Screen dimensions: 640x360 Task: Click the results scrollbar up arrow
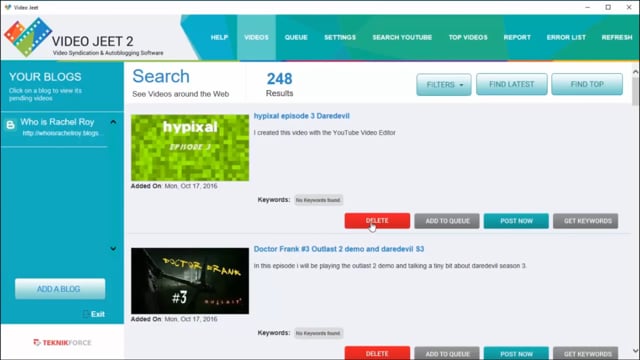(636, 72)
